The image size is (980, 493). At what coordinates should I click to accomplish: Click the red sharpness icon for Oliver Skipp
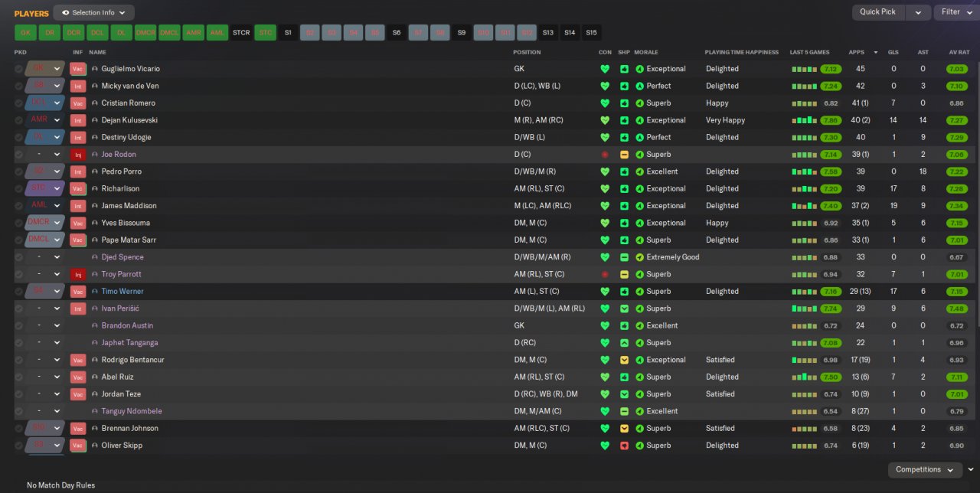(624, 446)
